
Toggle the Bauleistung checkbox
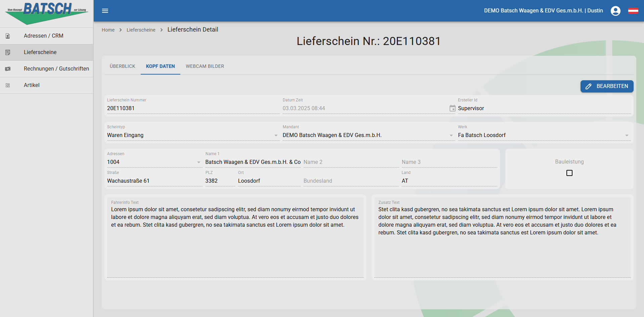click(x=569, y=173)
